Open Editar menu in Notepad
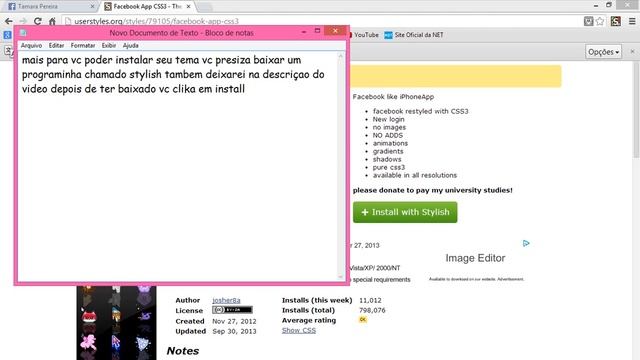Image resolution: width=640 pixels, height=360 pixels. point(56,46)
